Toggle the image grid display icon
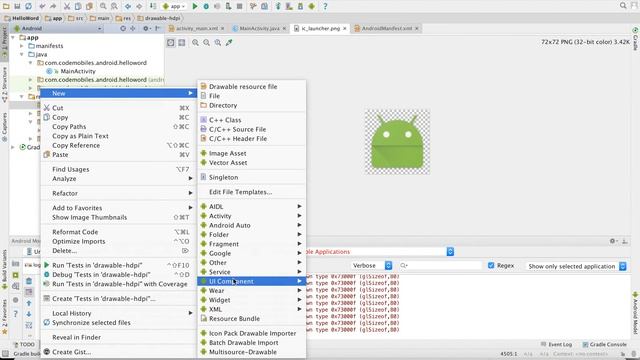640x360 pixels. tap(182, 42)
